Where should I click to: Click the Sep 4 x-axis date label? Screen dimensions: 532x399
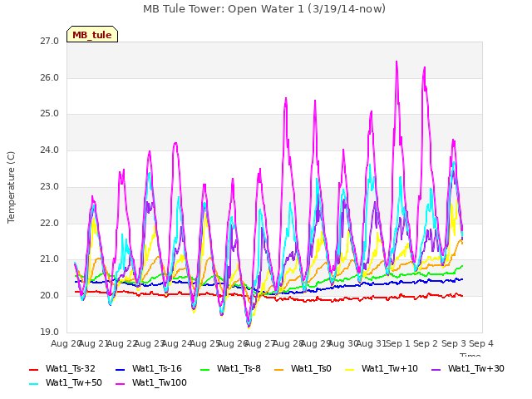tap(481, 343)
